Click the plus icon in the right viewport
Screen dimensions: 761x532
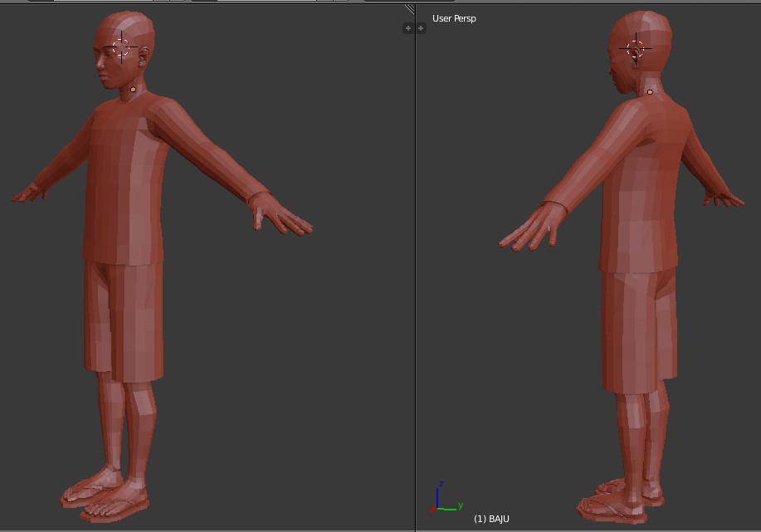click(x=422, y=27)
